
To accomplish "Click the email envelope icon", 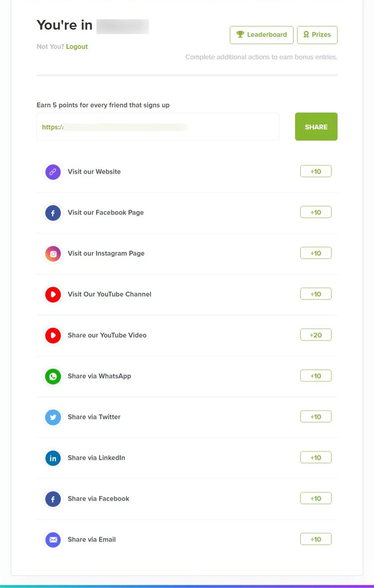I will pos(53,540).
